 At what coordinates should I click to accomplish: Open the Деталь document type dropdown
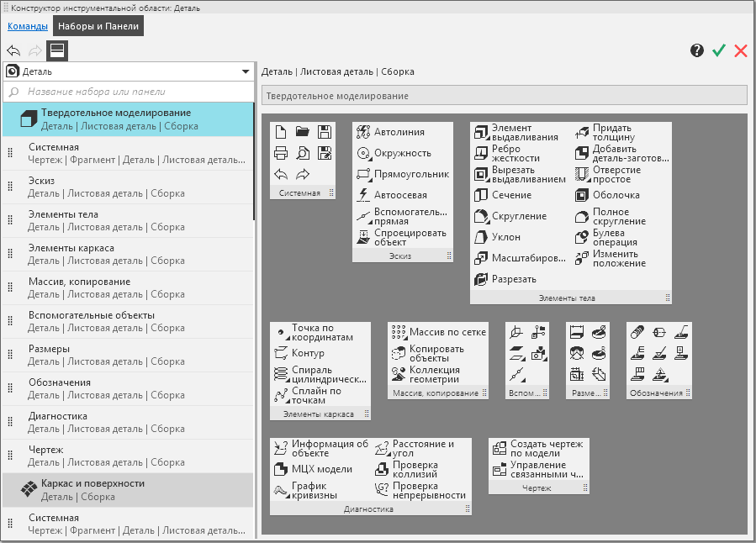[x=246, y=71]
